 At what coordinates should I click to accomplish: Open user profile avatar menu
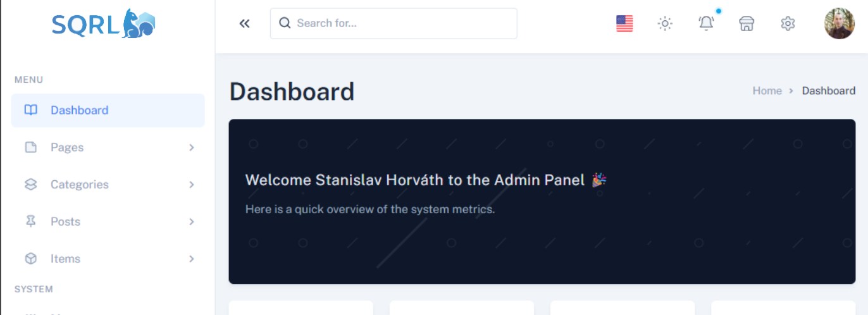[840, 23]
